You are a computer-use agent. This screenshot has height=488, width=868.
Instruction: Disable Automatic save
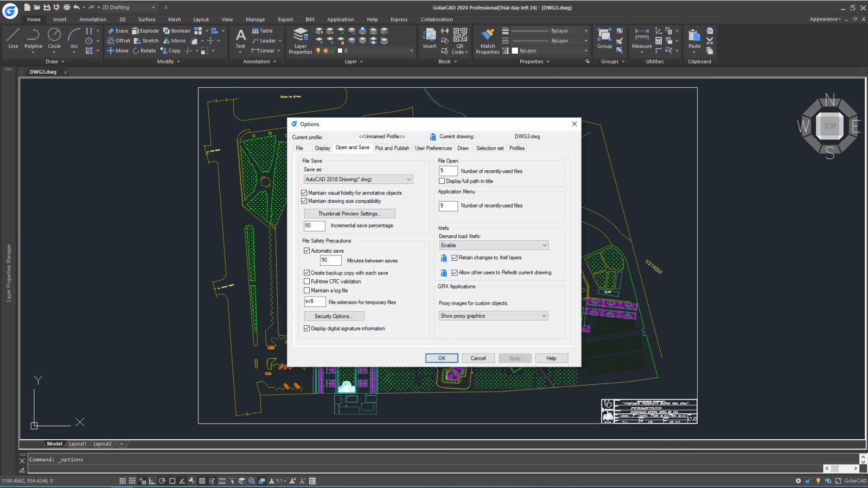click(x=307, y=250)
